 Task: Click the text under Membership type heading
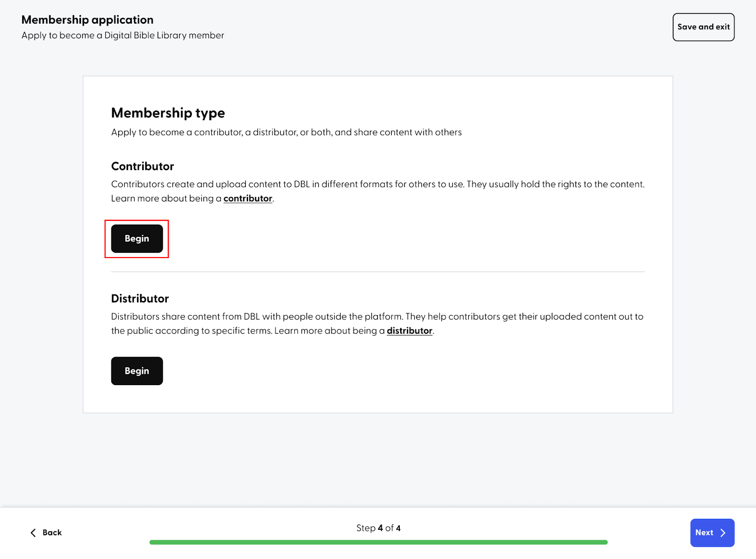click(x=286, y=132)
